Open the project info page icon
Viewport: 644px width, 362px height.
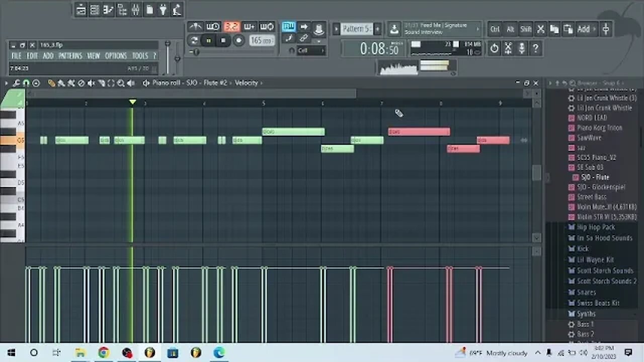tap(149, 10)
